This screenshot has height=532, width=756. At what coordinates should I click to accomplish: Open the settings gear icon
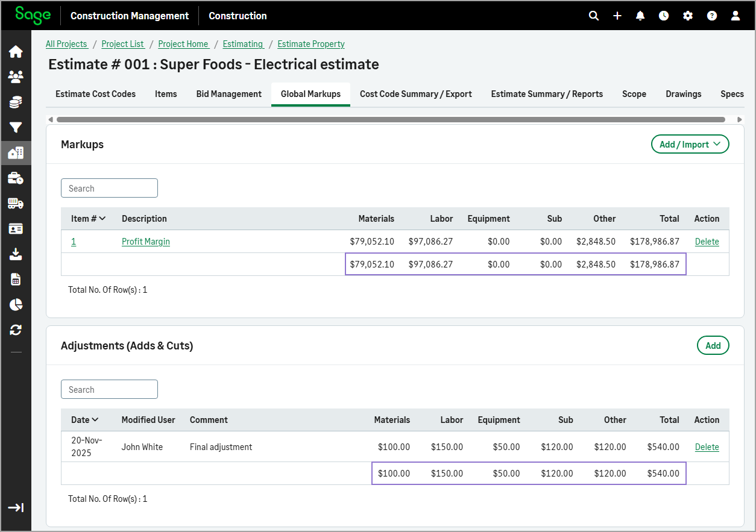(x=688, y=16)
